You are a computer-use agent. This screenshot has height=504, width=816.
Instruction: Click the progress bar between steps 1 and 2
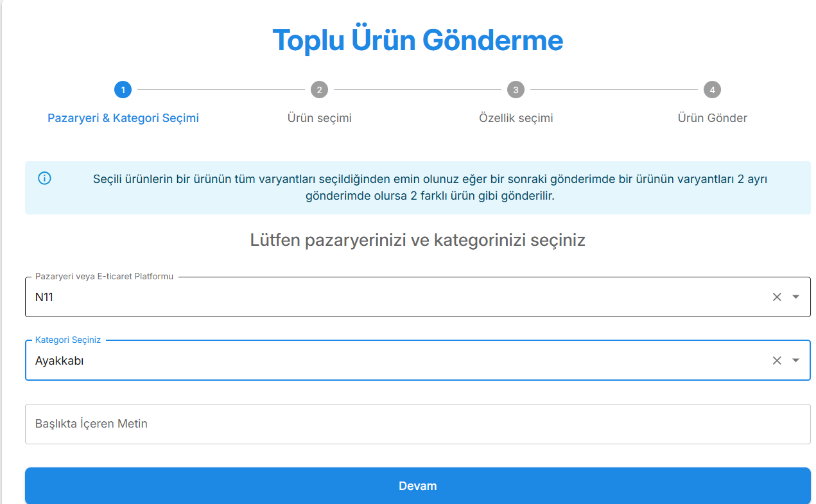(221, 90)
